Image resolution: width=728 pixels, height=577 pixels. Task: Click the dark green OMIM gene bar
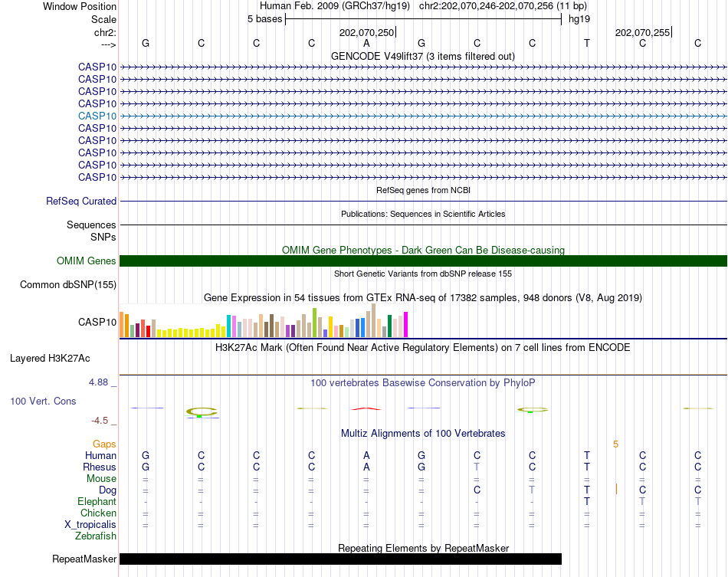click(423, 261)
